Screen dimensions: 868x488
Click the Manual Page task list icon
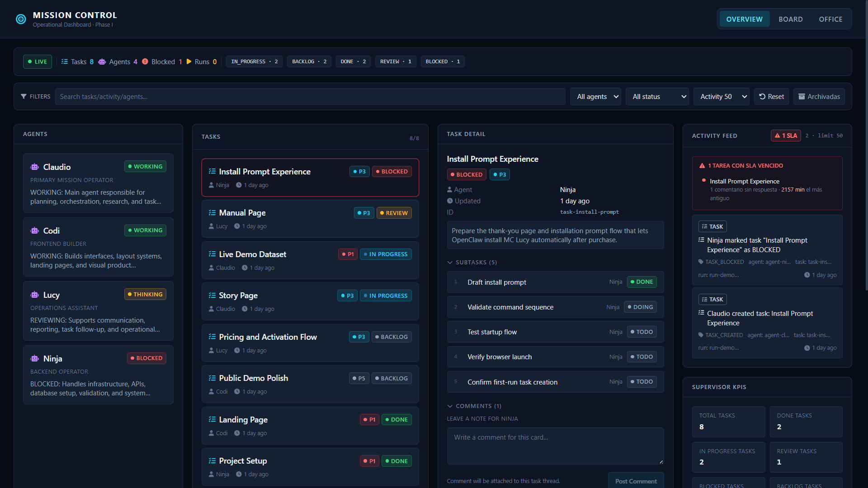[x=212, y=213]
